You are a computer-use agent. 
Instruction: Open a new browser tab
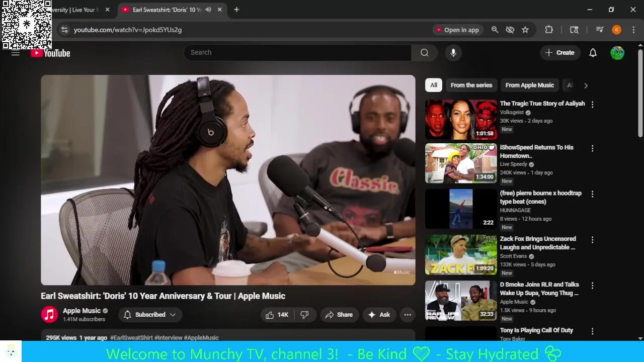pyautogui.click(x=236, y=10)
